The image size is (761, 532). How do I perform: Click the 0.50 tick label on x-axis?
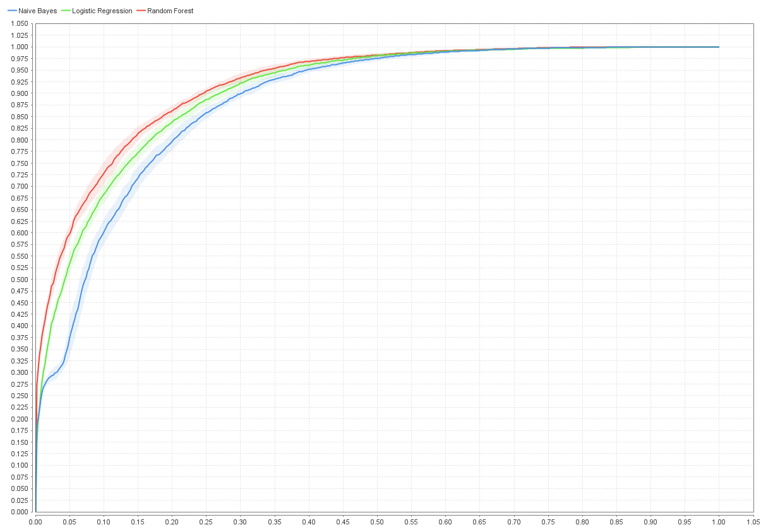click(x=377, y=522)
